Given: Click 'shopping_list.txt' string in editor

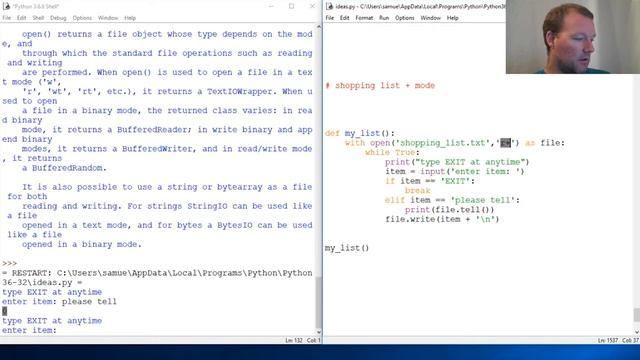Looking at the screenshot, I should tap(443, 143).
